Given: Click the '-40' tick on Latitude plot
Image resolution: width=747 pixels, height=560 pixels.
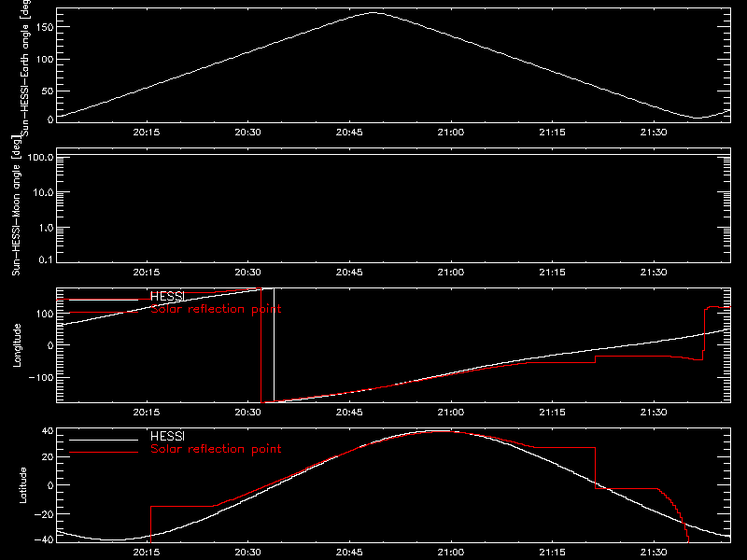Looking at the screenshot, I should (44, 540).
